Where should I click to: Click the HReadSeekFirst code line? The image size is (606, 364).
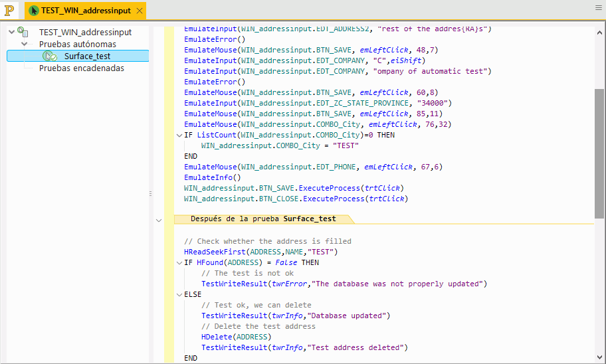(261, 252)
